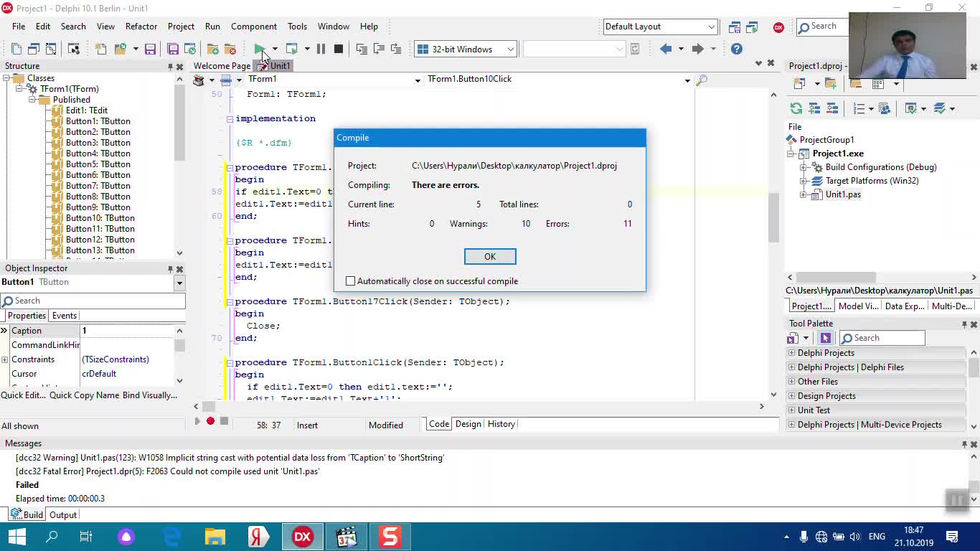Click the Forward navigation arrow

pos(697,49)
